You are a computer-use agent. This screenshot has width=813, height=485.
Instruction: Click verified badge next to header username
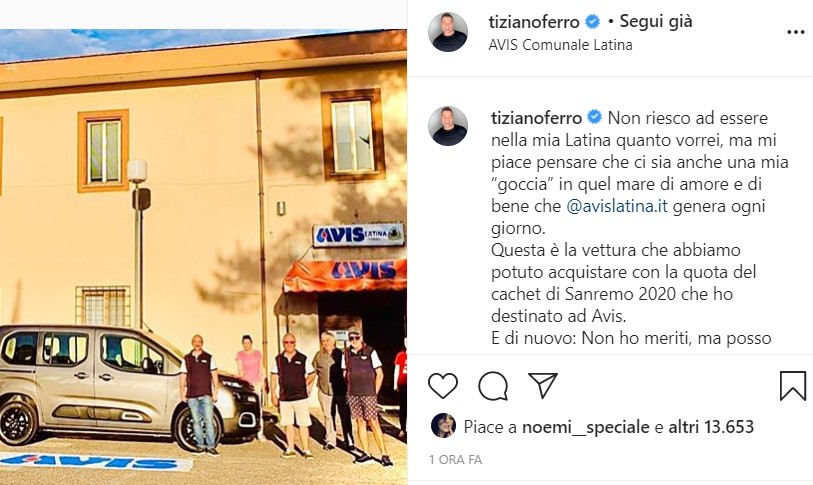(x=592, y=22)
